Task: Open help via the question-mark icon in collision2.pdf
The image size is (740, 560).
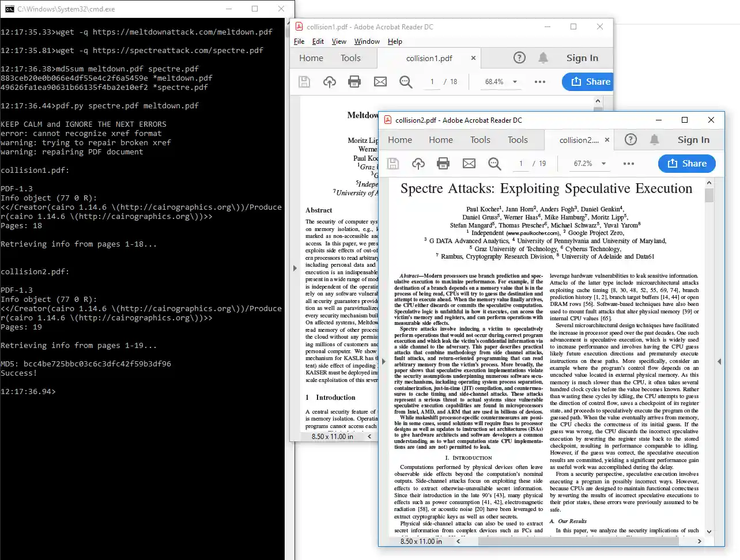Action: [630, 139]
